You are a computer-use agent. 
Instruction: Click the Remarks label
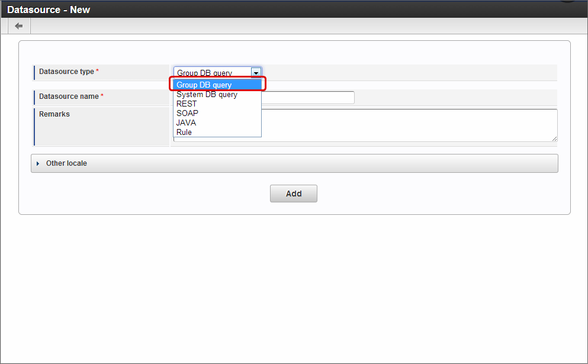click(54, 114)
